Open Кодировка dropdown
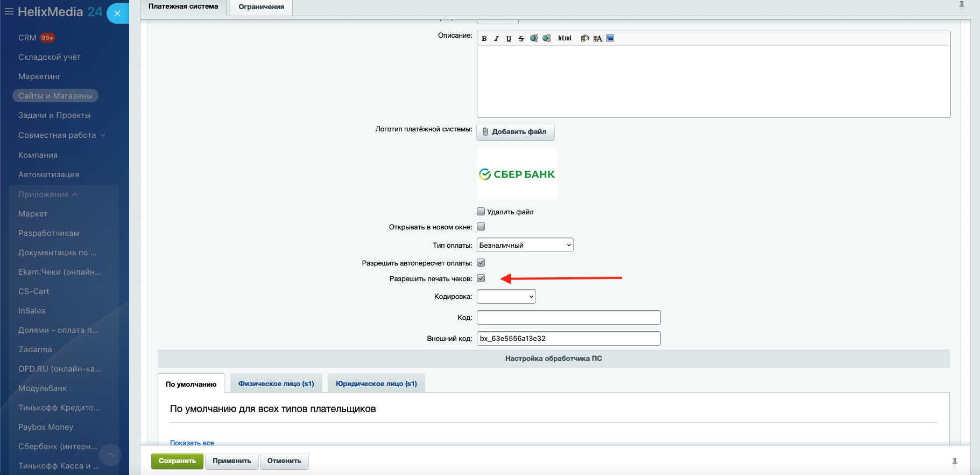Screen dimensions: 980x475 (x=506, y=297)
